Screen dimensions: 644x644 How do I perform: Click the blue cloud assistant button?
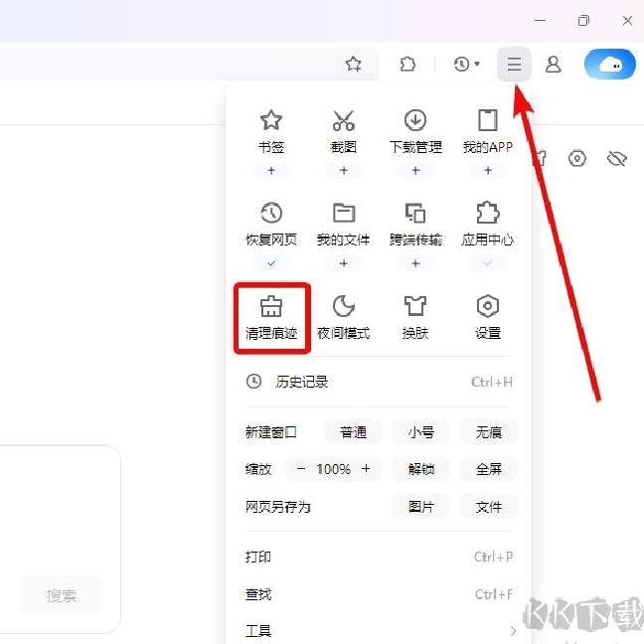[610, 64]
